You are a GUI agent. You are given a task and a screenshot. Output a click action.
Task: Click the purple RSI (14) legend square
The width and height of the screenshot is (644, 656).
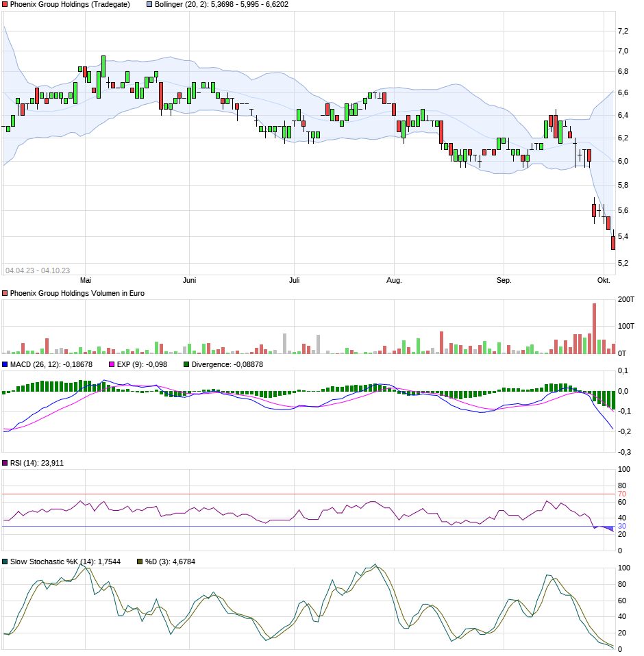(x=5, y=463)
